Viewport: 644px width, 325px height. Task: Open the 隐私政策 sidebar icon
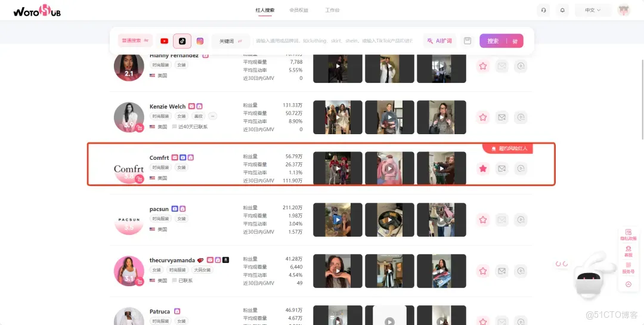pos(628,235)
